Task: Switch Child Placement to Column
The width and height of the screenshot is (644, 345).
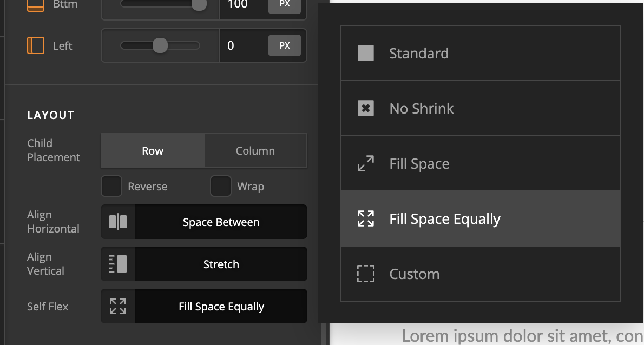Action: (x=255, y=150)
